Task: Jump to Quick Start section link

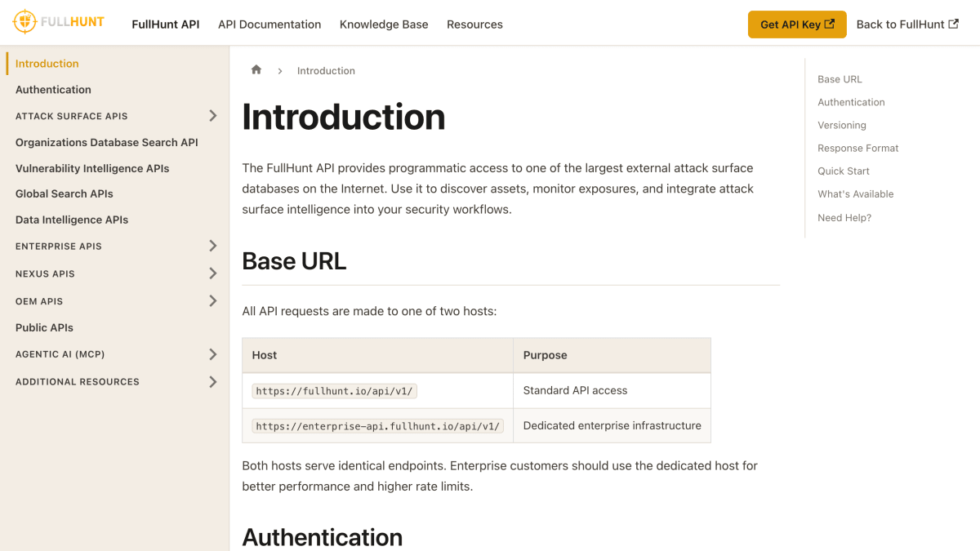Action: (844, 171)
